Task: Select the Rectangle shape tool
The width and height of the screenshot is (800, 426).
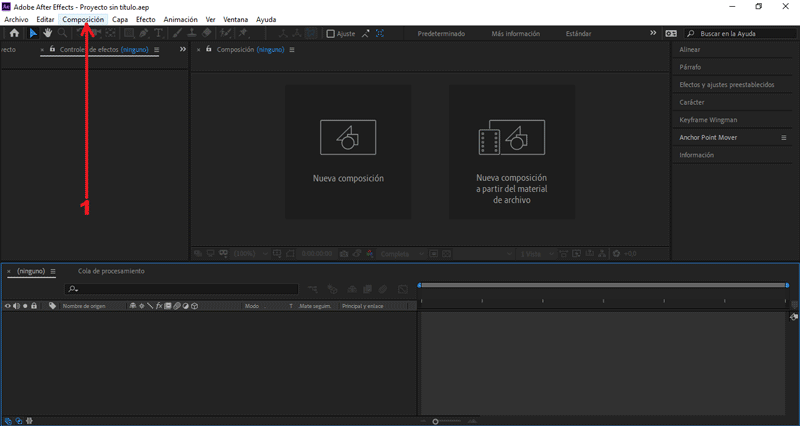Action: [129, 33]
